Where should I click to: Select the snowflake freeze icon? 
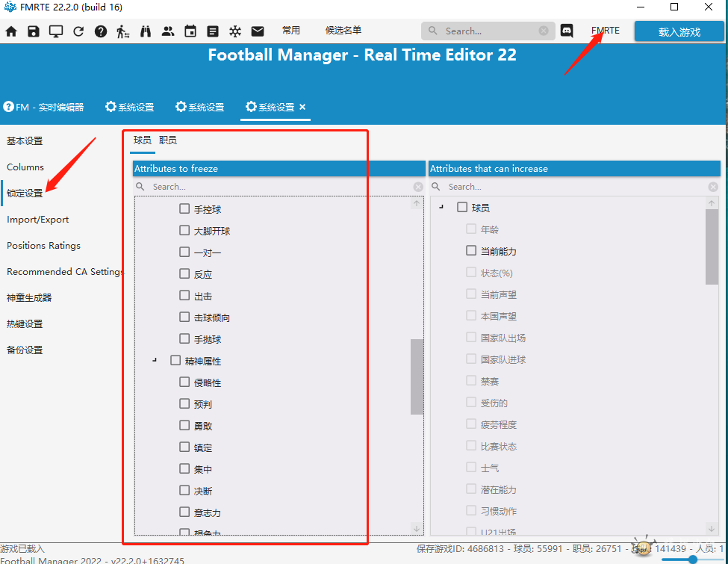[235, 31]
